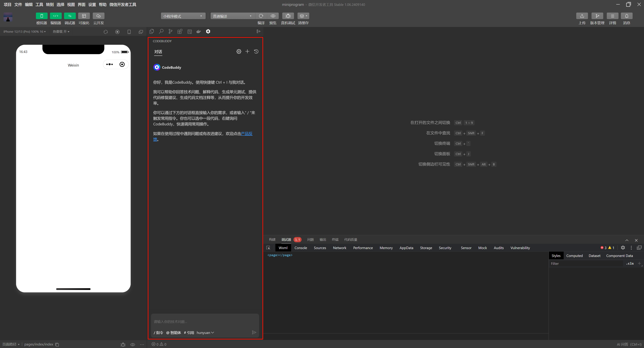Open the 模拟器 simulator panel
The height and width of the screenshot is (348, 644).
pyautogui.click(x=41, y=18)
